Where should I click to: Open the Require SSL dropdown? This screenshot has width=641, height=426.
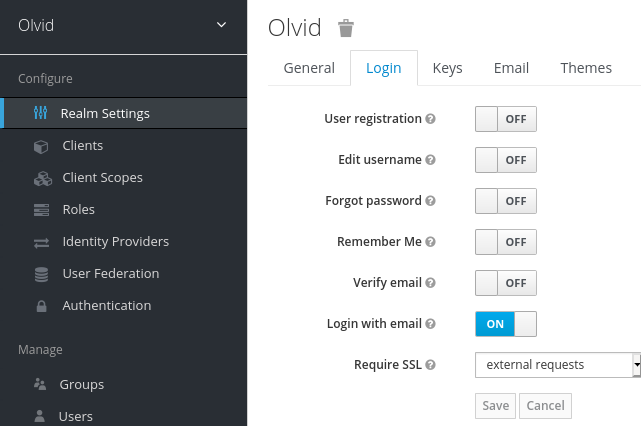pos(558,365)
